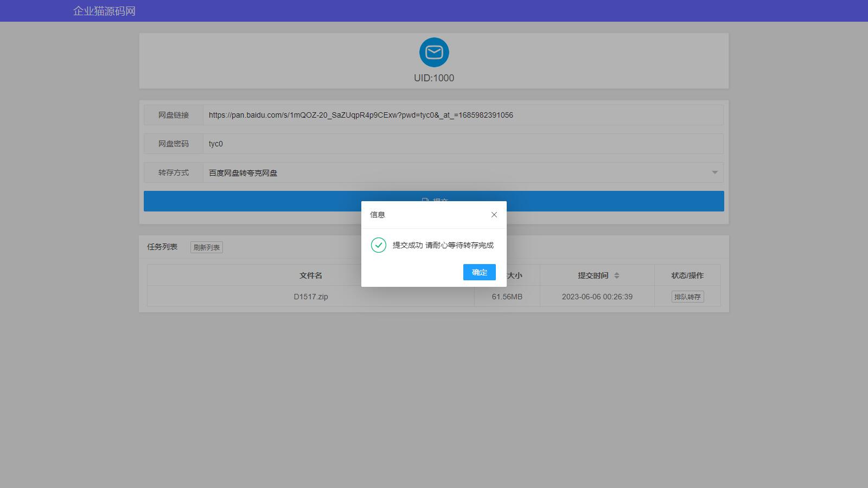Select the D1517.zip file name cell
The width and height of the screenshot is (868, 488).
(311, 297)
